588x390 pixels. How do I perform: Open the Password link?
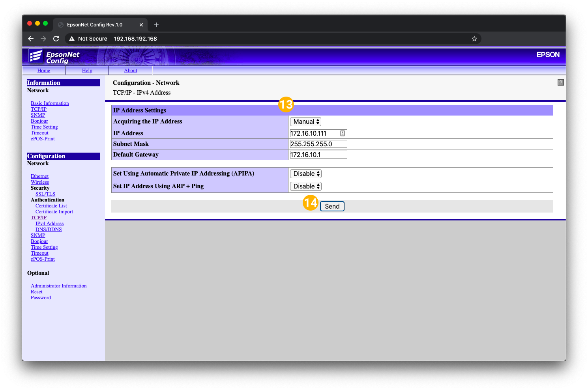click(x=41, y=298)
